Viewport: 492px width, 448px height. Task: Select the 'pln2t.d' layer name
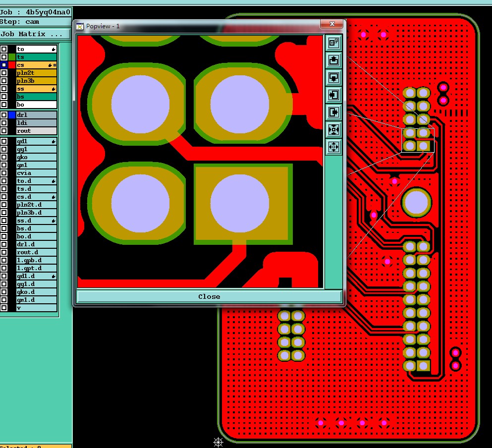(36, 205)
